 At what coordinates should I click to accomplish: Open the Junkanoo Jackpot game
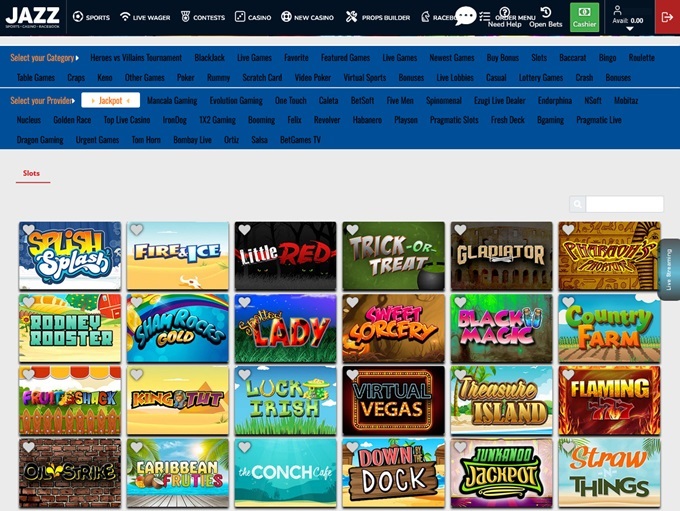click(x=501, y=473)
